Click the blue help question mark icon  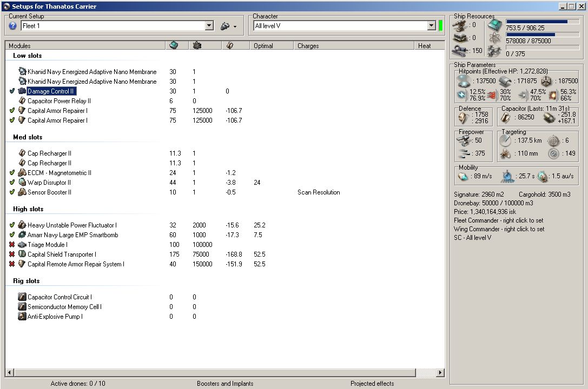pos(13,26)
